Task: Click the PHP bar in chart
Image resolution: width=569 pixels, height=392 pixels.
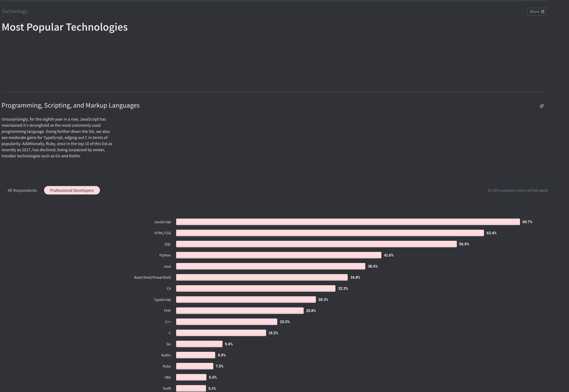Action: 240,310
